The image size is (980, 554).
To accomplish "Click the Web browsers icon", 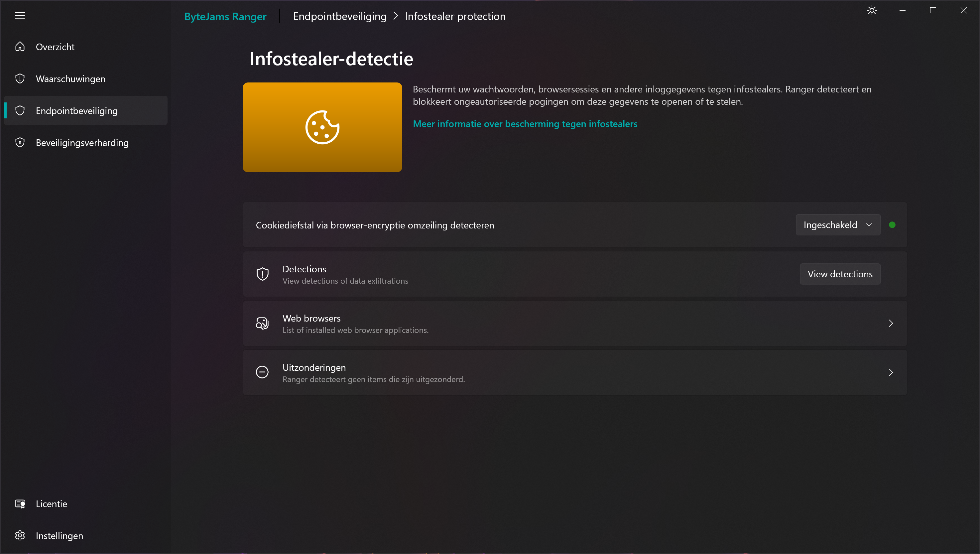I will [x=262, y=323].
